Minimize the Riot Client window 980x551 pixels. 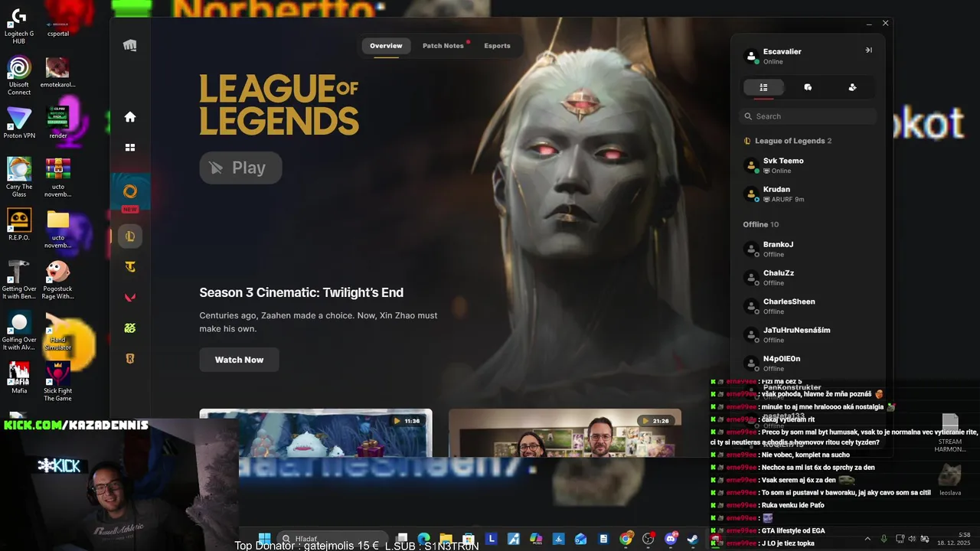(x=869, y=23)
